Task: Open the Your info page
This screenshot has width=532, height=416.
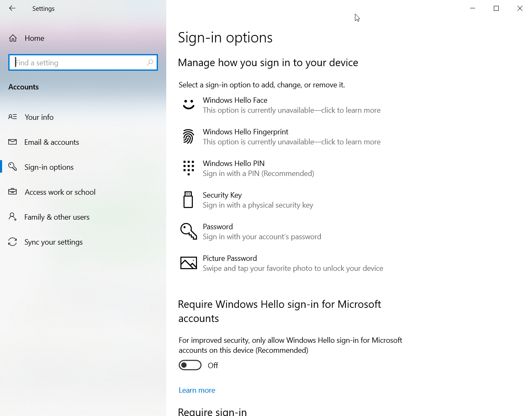Action: click(83, 117)
